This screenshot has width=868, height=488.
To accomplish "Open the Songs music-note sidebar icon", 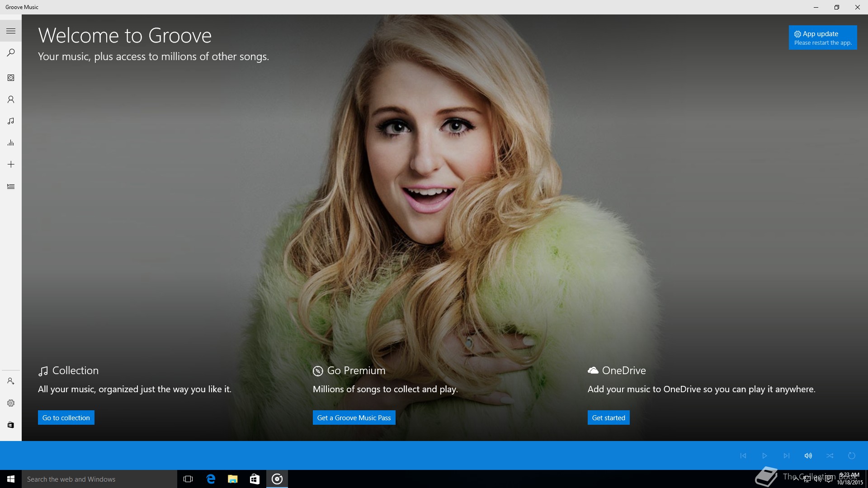I will 11,121.
